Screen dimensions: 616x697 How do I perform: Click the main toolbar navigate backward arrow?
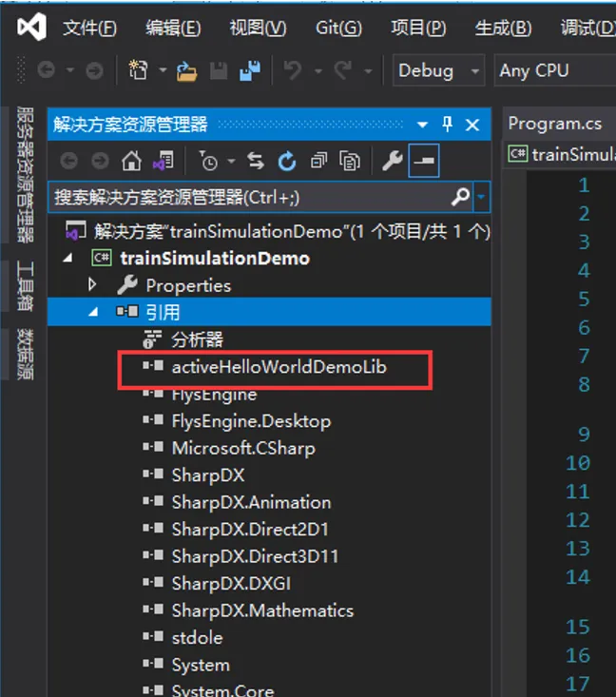tap(47, 69)
